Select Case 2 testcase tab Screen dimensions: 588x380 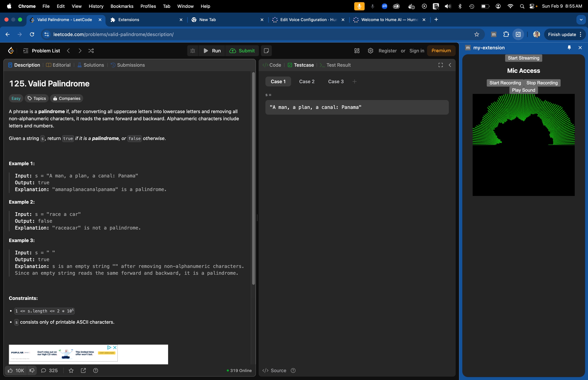pyautogui.click(x=307, y=81)
